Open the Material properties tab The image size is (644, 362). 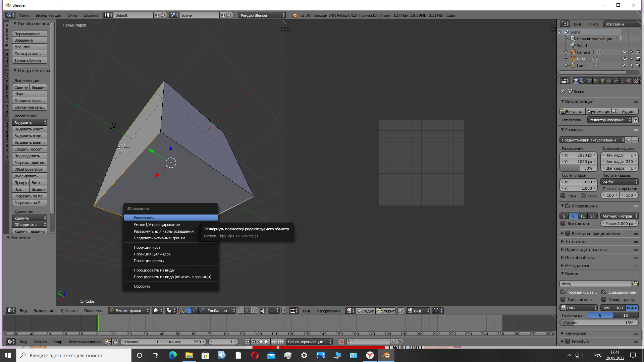[x=629, y=81]
